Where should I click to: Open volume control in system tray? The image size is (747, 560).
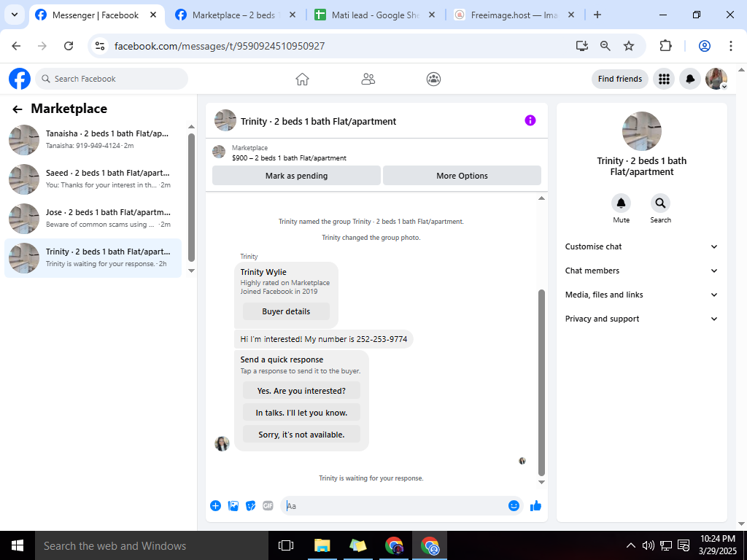tap(648, 545)
